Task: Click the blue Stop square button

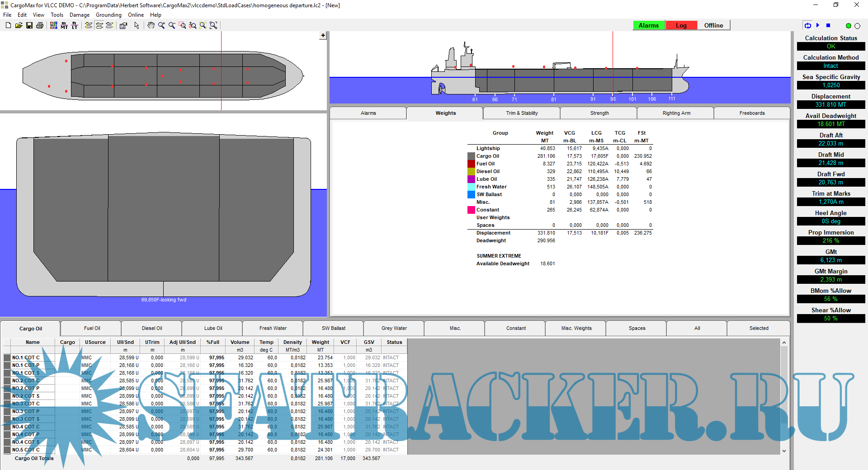Action: coord(828,25)
